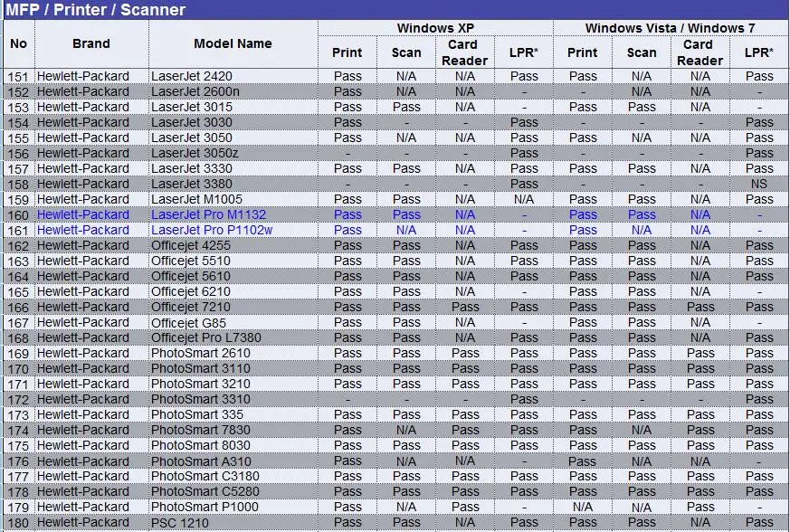This screenshot has height=532, width=790.
Task: Click the No column header
Action: click(19, 43)
